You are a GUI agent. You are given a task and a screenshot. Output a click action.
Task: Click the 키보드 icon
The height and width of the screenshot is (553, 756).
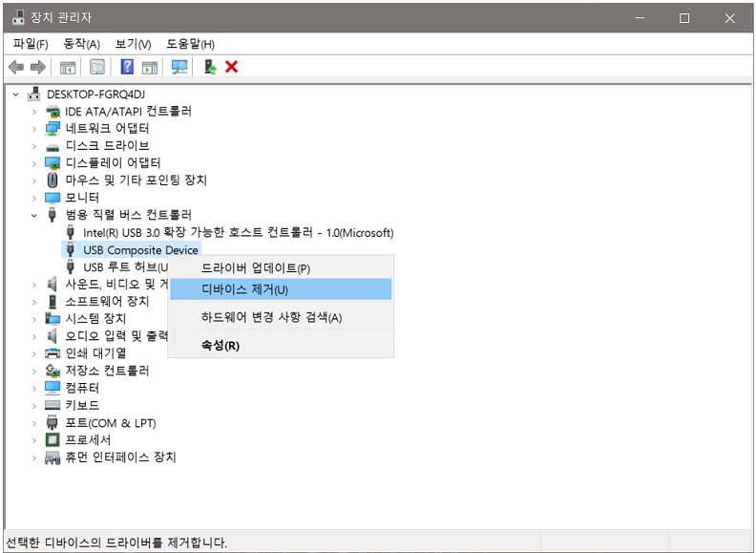(52, 405)
